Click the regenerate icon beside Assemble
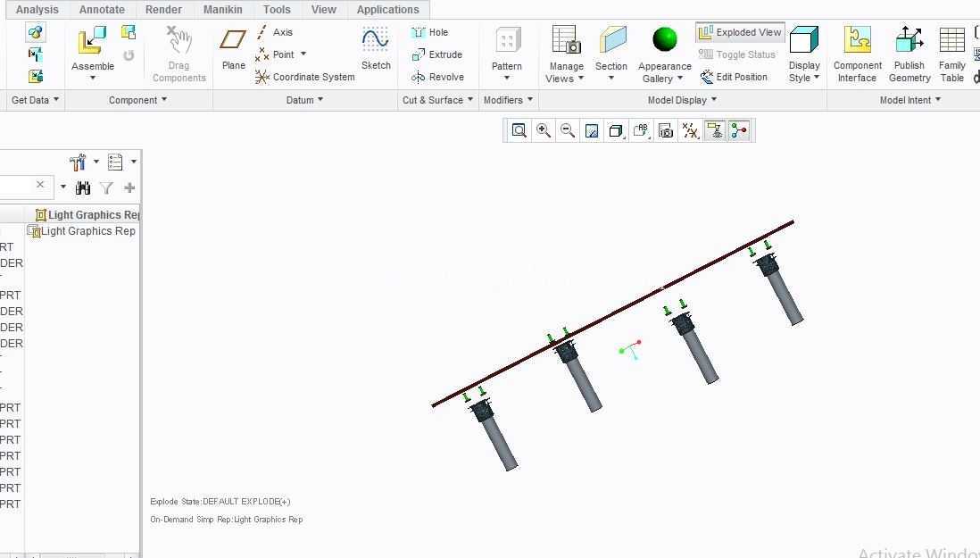Screen dimensions: 980x558 tap(129, 55)
